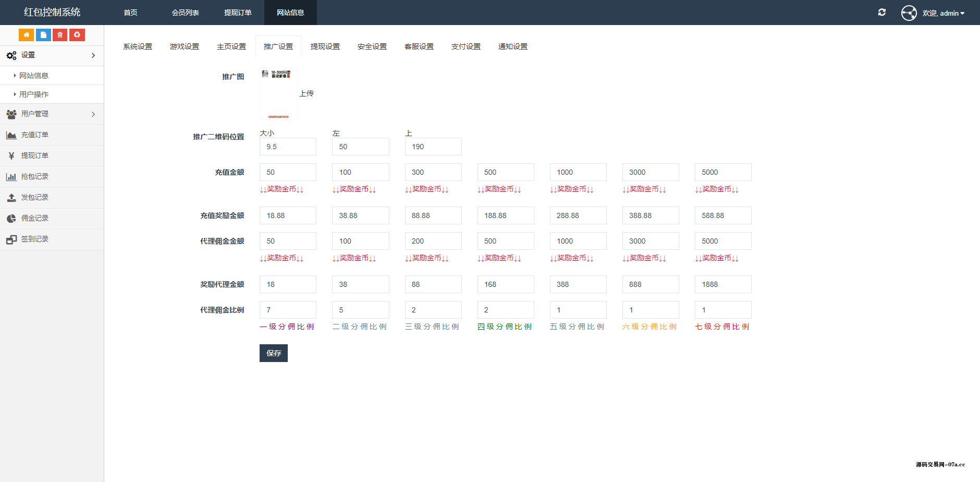Click the 保存 button
This screenshot has width=980, height=482.
274,353
